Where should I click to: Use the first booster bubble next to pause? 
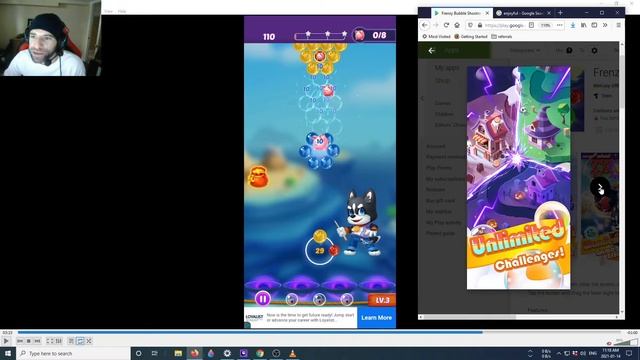pos(291,300)
